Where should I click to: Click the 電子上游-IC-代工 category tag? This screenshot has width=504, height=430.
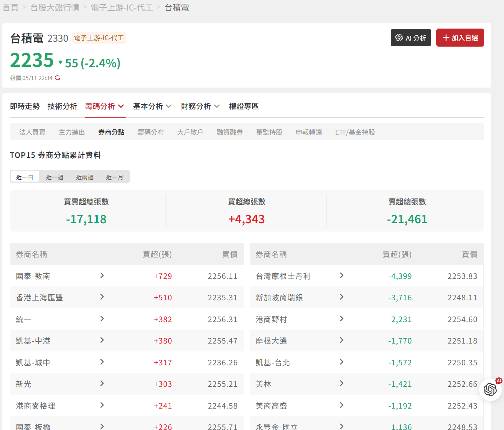99,38
